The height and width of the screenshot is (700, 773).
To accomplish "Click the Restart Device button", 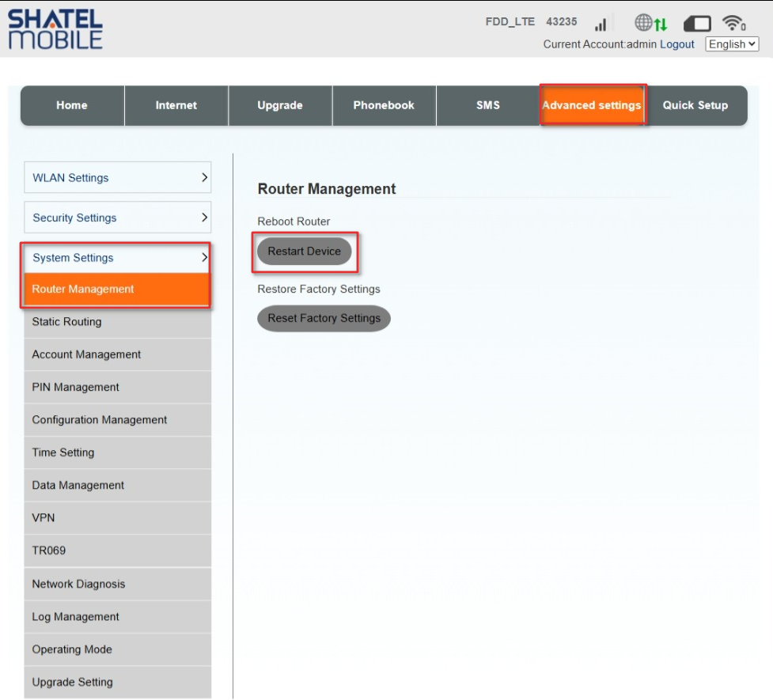I will coord(304,252).
